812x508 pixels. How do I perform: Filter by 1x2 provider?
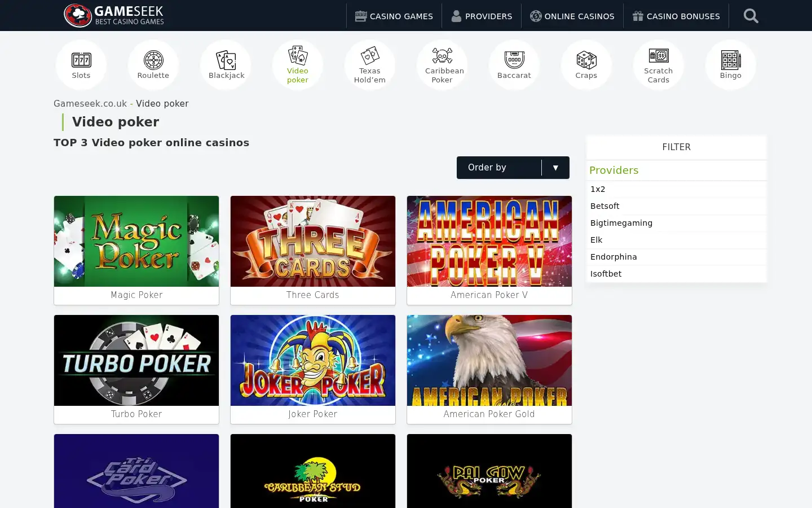tap(677, 189)
